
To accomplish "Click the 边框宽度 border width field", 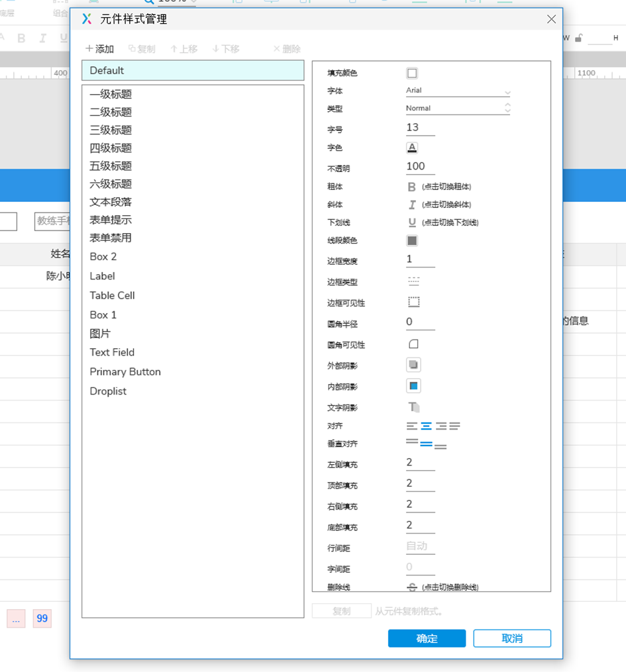I will [420, 260].
